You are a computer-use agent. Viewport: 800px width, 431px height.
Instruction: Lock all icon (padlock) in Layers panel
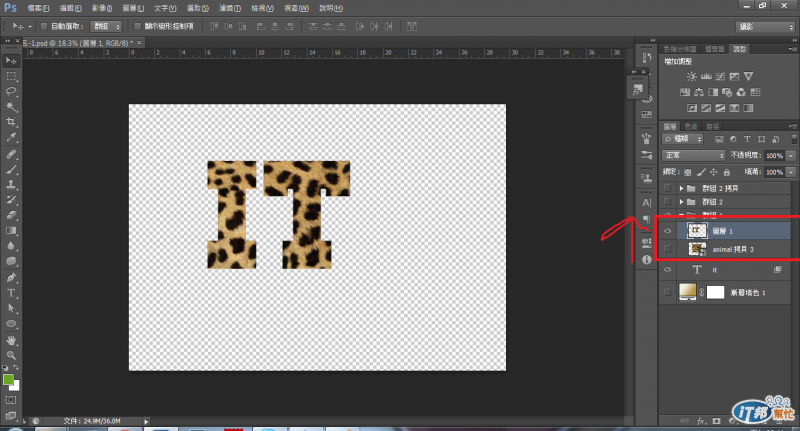point(727,172)
